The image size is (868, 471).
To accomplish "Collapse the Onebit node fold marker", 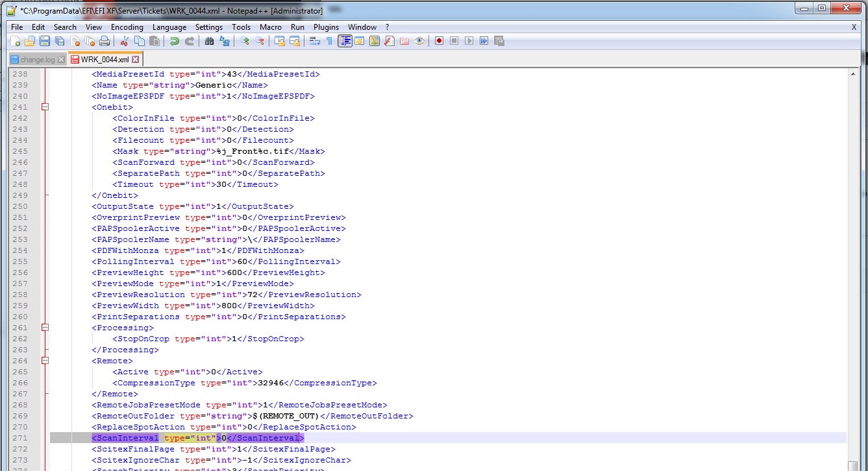I will 45,107.
